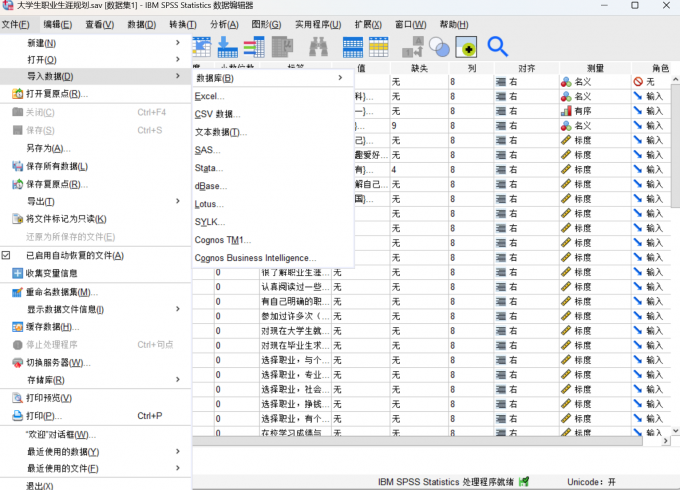
Task: Select 退出(X) menu entry
Action: tap(95, 486)
